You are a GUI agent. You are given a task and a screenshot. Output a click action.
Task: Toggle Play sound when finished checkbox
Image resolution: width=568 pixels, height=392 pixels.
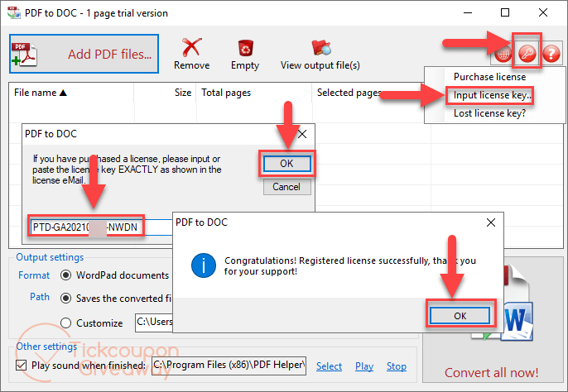click(x=21, y=366)
